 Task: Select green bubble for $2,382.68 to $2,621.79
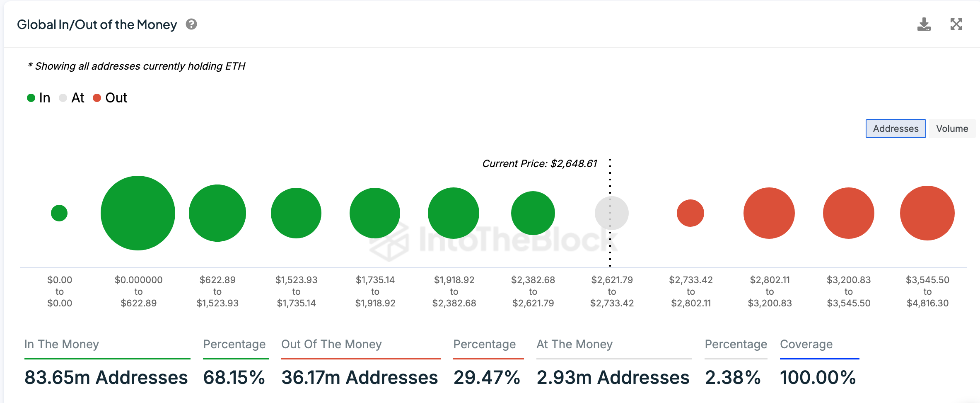pos(533,213)
